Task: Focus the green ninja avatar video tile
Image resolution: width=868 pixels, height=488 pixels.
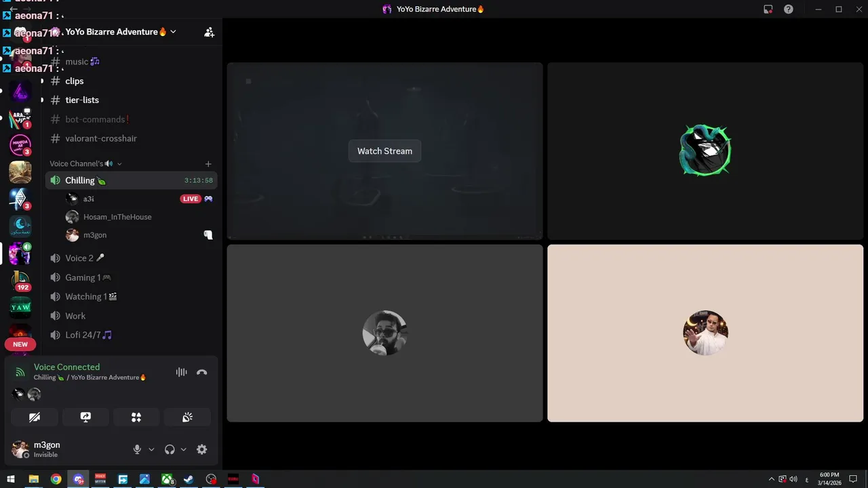Action: click(x=705, y=150)
